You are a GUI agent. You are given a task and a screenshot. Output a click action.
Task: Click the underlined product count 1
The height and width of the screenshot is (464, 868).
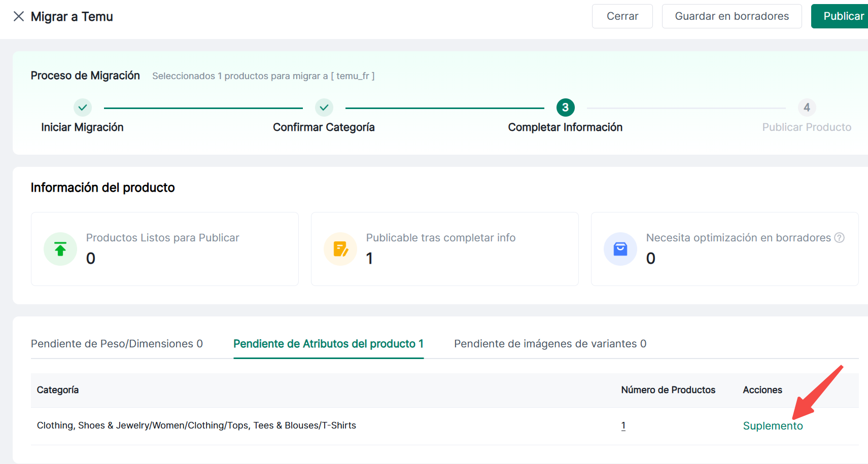pos(623,426)
